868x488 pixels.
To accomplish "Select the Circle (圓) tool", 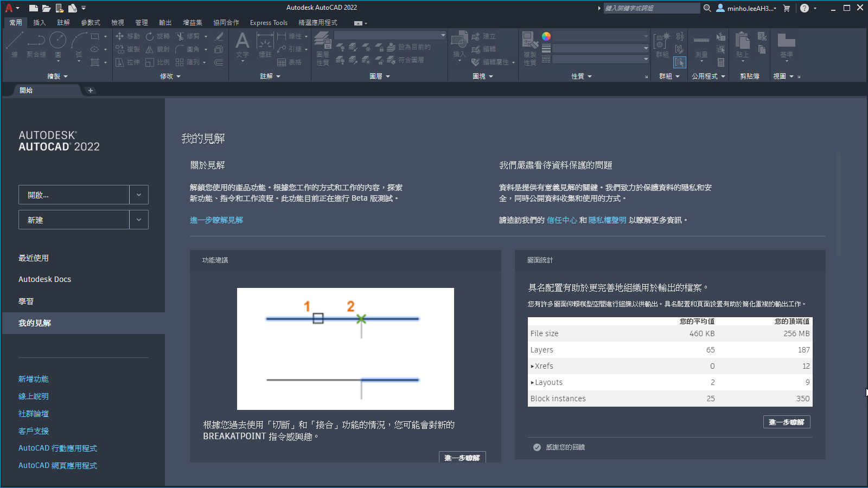I will coord(58,44).
